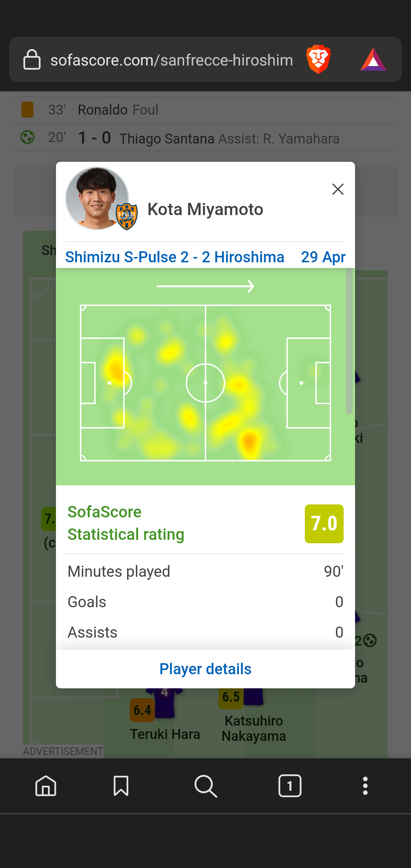Close the Kota Miyamoto popup
This screenshot has height=868, width=411.
click(338, 189)
